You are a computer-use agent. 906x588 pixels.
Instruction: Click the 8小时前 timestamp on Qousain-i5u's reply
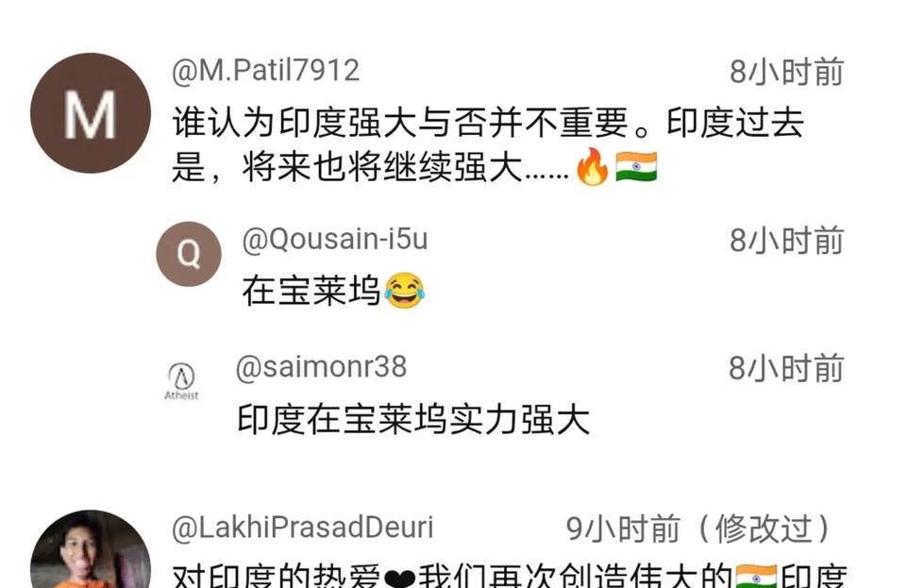[x=786, y=241]
